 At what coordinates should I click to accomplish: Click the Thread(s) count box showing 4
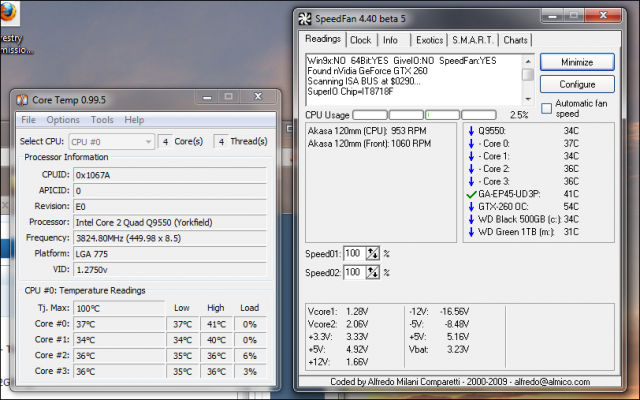pyautogui.click(x=221, y=142)
